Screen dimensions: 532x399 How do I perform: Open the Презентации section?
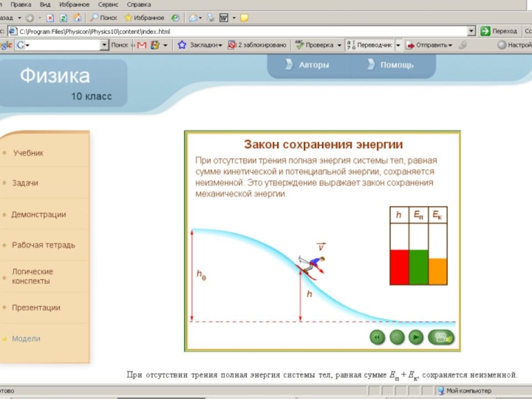point(36,308)
